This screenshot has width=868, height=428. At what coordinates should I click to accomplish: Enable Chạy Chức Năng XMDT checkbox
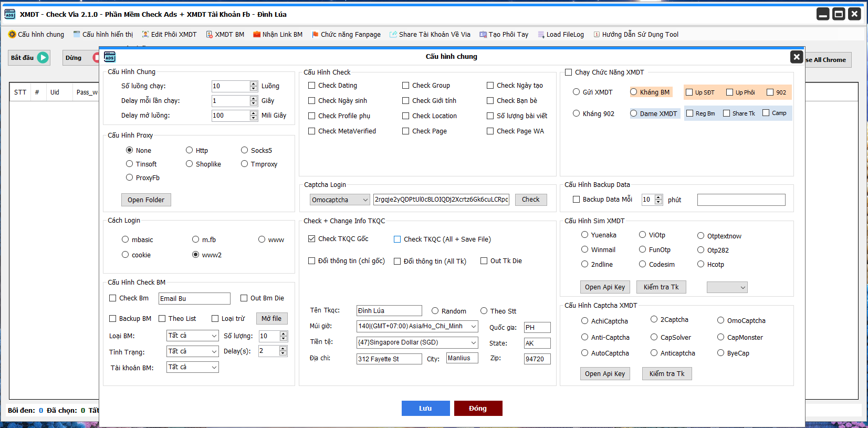[x=568, y=72]
